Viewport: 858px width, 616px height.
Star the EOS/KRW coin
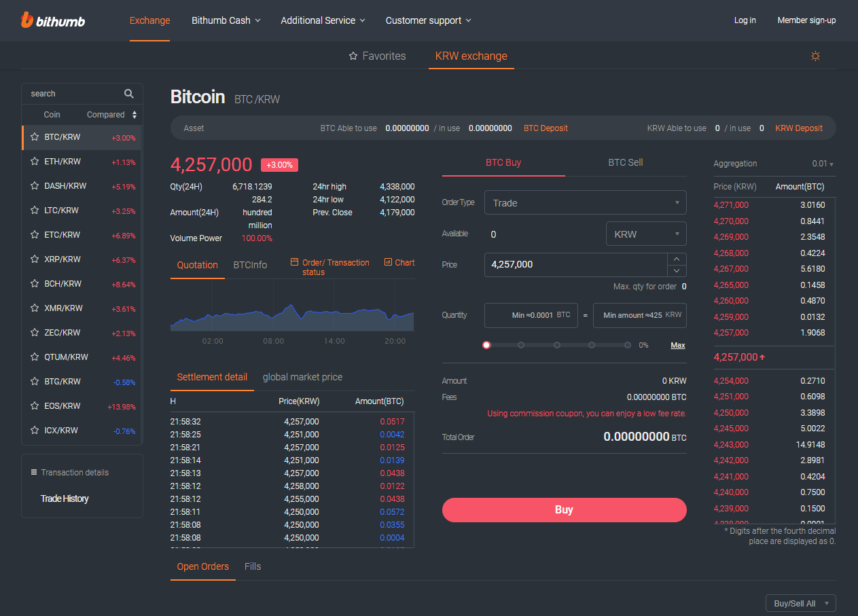(x=35, y=406)
